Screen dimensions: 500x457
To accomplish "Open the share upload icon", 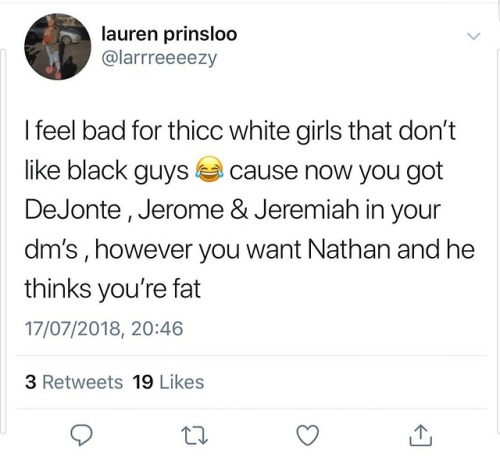I will tap(421, 435).
